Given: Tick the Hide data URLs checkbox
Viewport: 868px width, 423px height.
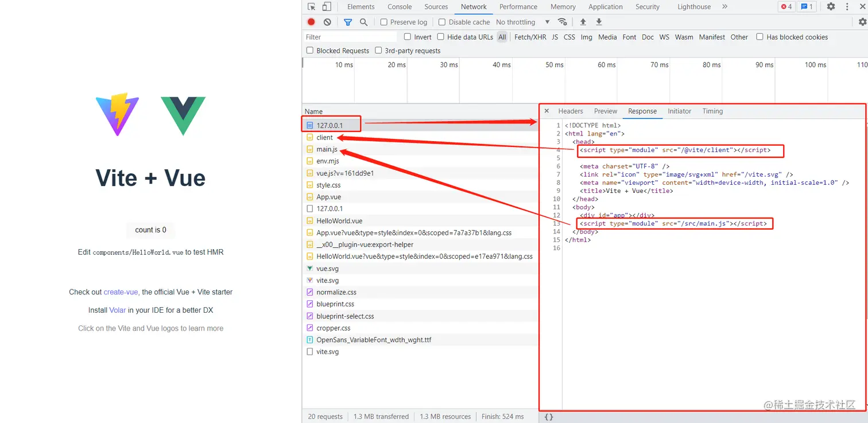Looking at the screenshot, I should tap(441, 37).
